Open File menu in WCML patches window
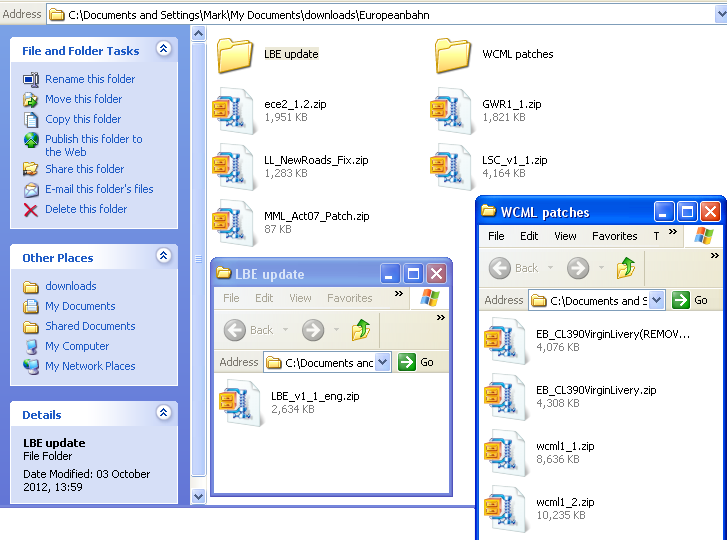727x540 pixels. (x=496, y=236)
